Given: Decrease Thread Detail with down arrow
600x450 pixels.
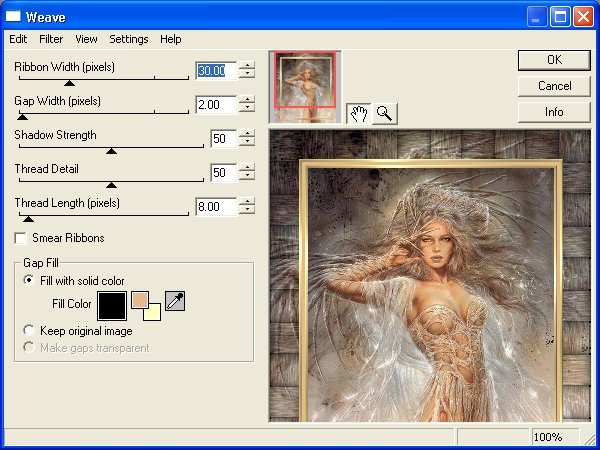Looking at the screenshot, I should click(x=247, y=176).
